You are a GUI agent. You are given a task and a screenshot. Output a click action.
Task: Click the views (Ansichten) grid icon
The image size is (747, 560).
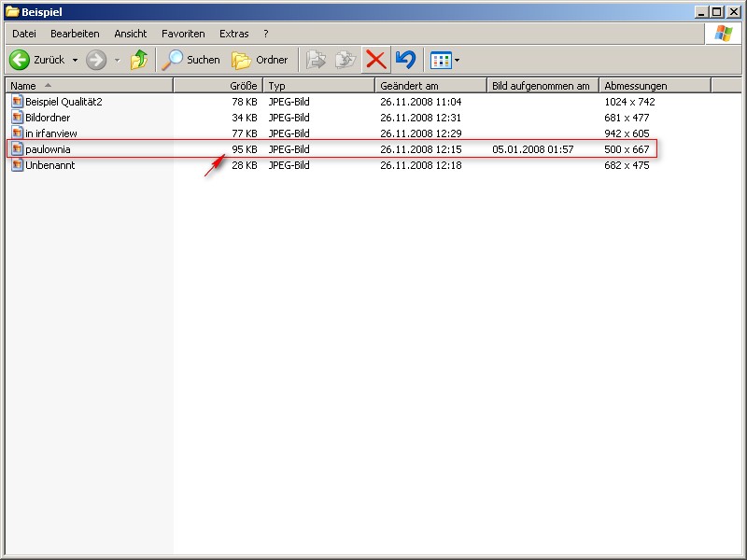tap(441, 60)
